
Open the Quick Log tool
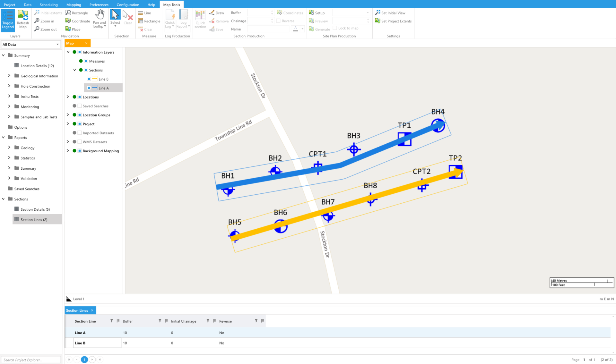pos(170,19)
